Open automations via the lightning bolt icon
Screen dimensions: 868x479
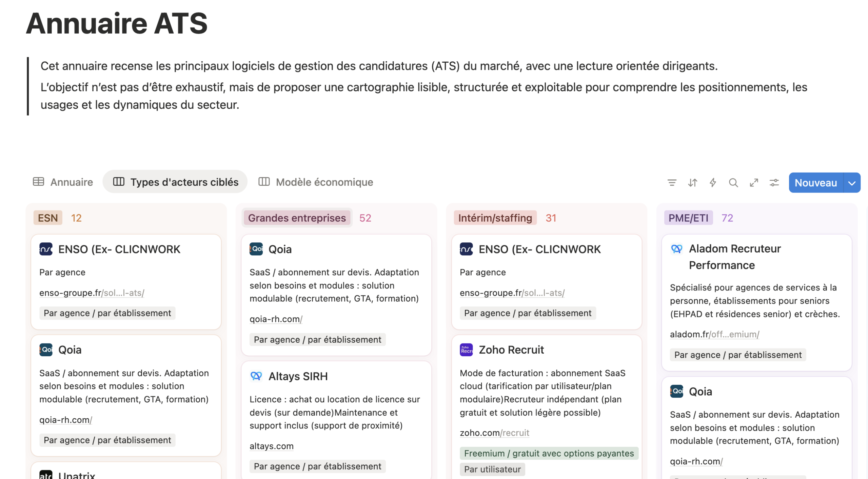pos(713,183)
